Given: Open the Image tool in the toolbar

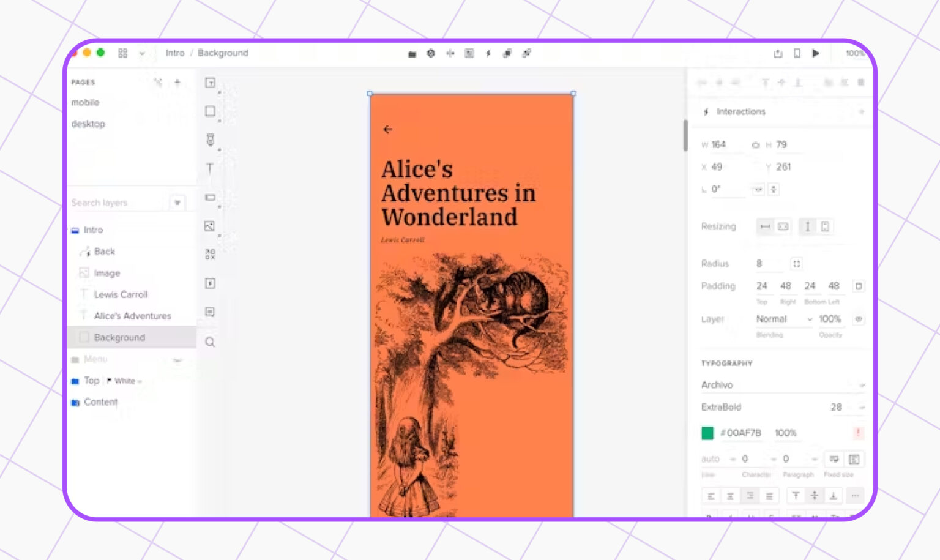Looking at the screenshot, I should 209,226.
